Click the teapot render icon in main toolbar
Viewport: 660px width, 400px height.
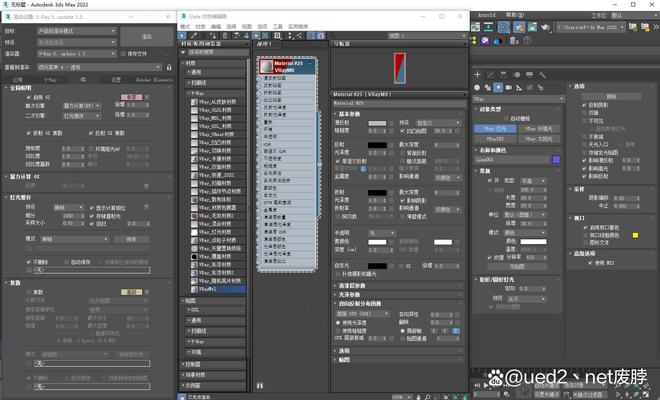(546, 27)
